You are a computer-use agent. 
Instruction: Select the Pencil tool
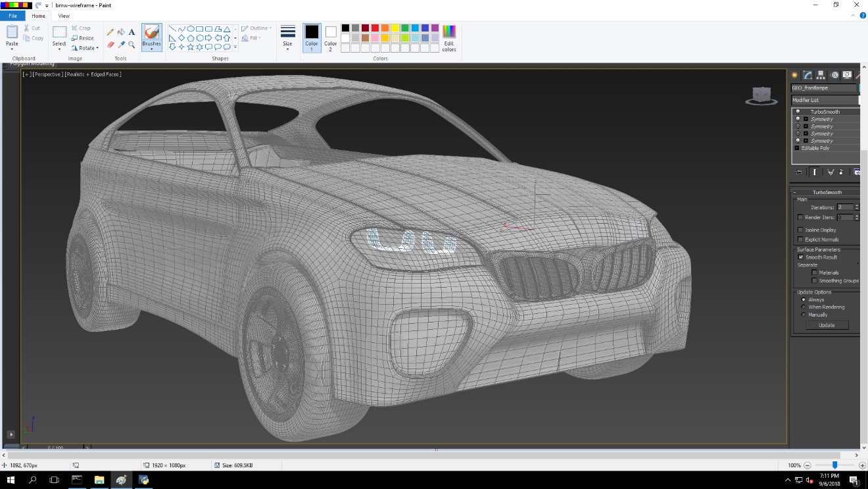coord(110,32)
